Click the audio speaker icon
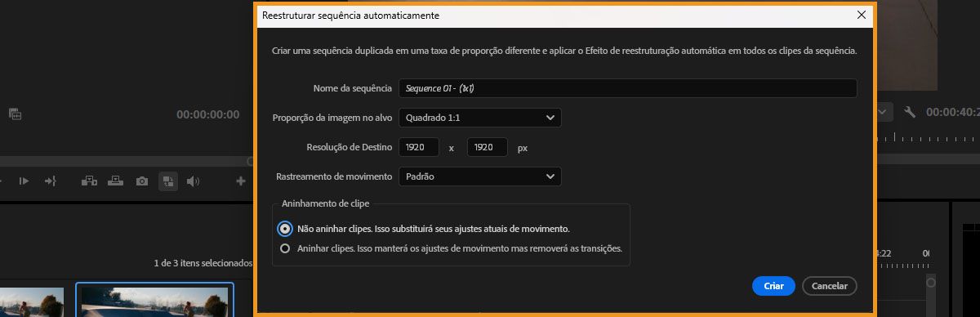Viewport: 980px width, 317px height. point(193,181)
